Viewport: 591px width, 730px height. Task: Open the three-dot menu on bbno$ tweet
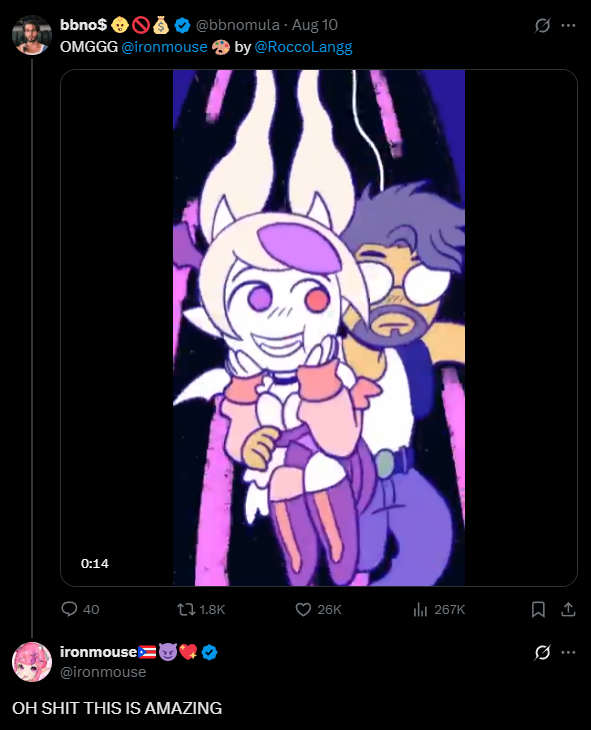568,25
